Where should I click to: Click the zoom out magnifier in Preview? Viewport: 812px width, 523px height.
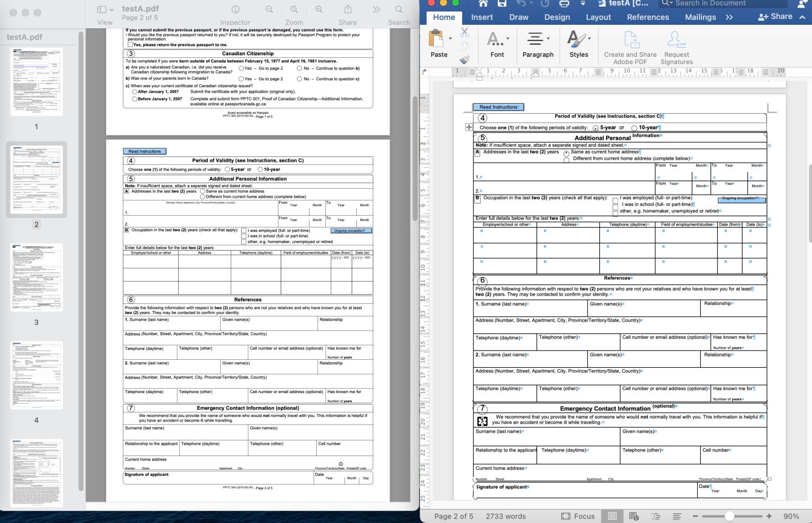[x=269, y=10]
